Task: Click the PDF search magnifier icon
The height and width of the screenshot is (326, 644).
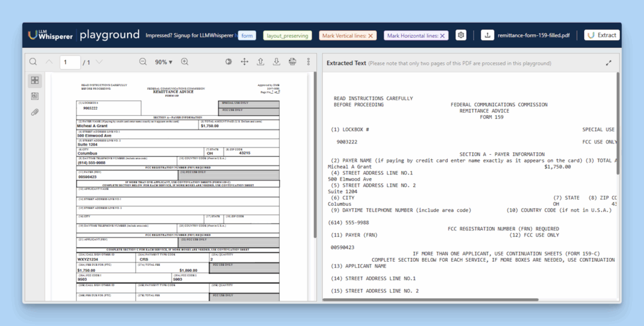Action: click(x=34, y=62)
